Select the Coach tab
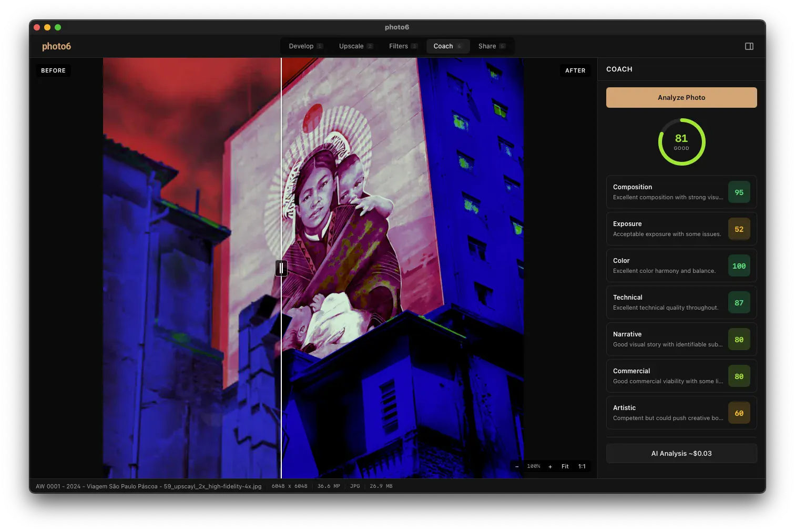The image size is (795, 532). tap(448, 46)
